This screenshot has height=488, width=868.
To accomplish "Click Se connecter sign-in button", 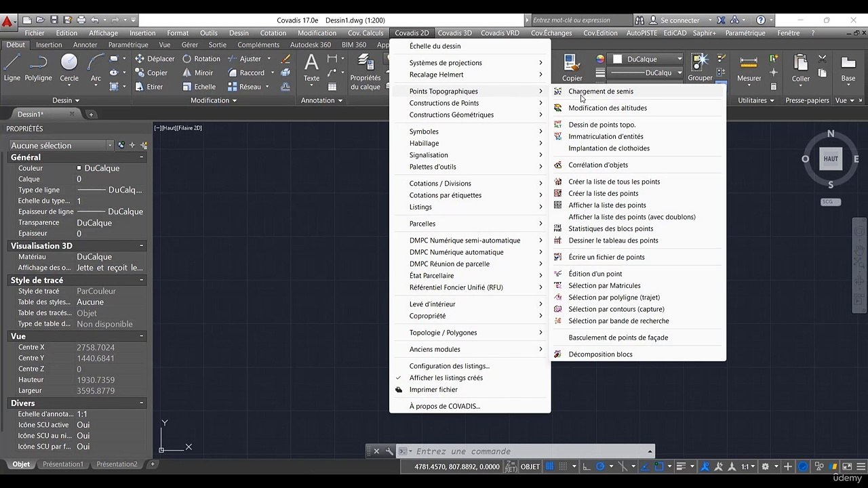I will click(679, 20).
